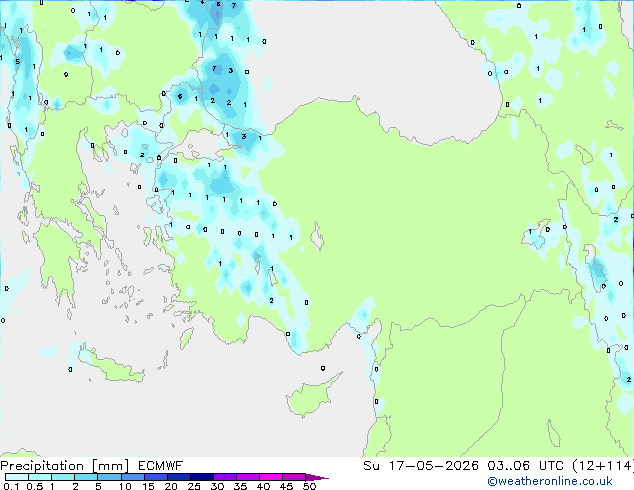This screenshot has height=490, width=634.
Task: Click the 45–50 mm legend swatch
Action: pos(294,477)
